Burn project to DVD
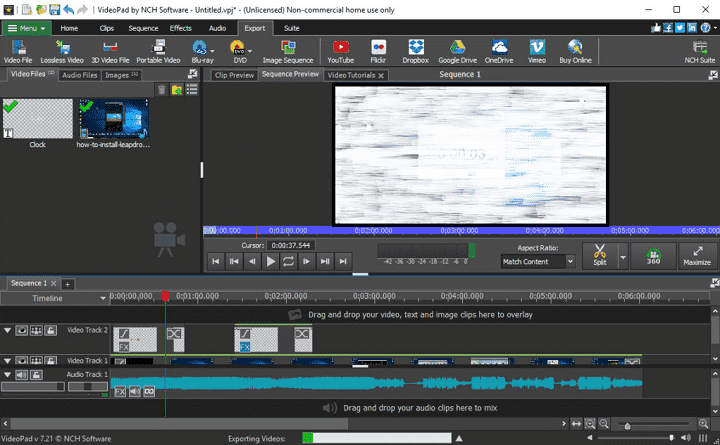This screenshot has height=445, width=720. (x=238, y=51)
